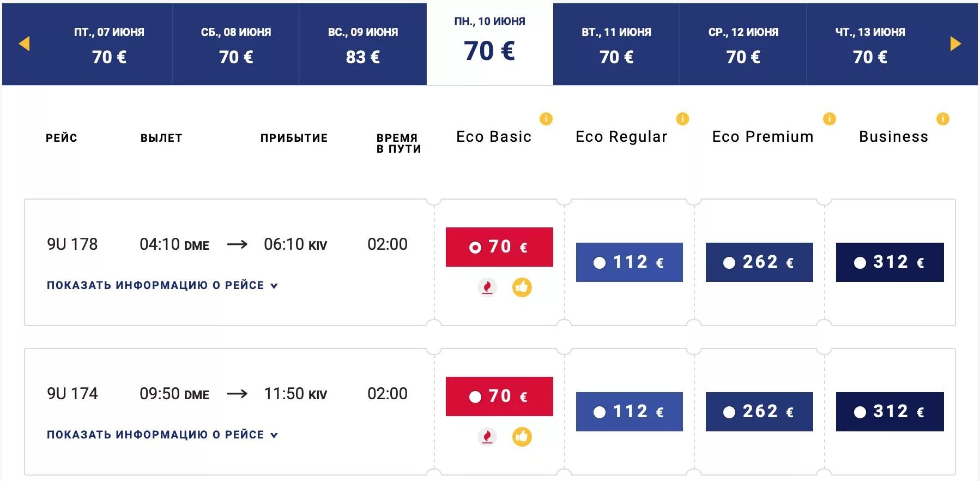Choose the 312 € Business fare for 9U 174
980x481 pixels.
click(890, 412)
